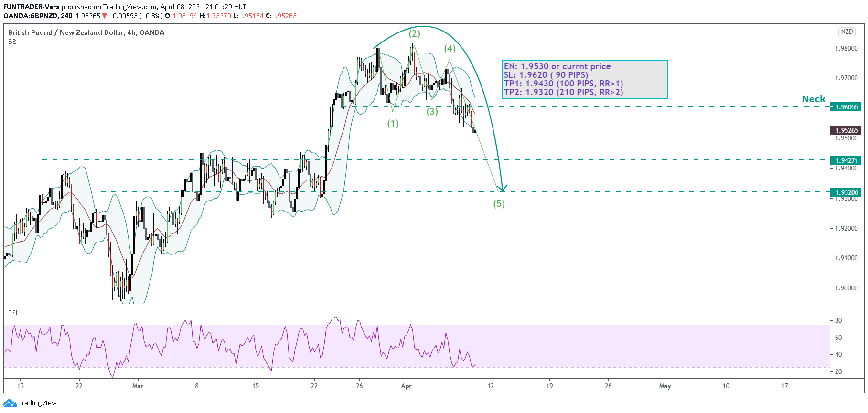
Task: Click the TradingView cloud logo icon
Action: click(10, 403)
